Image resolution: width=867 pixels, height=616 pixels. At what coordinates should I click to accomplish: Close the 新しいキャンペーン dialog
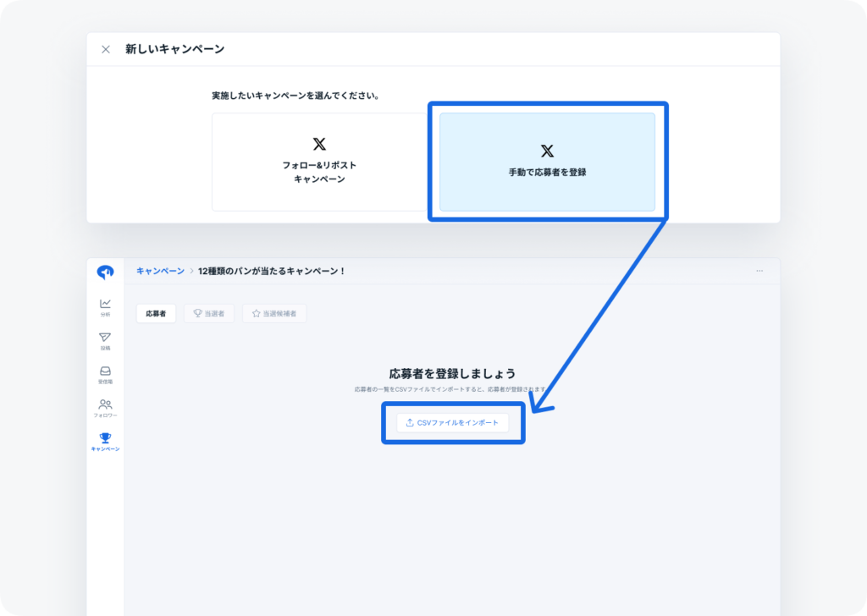coord(104,49)
